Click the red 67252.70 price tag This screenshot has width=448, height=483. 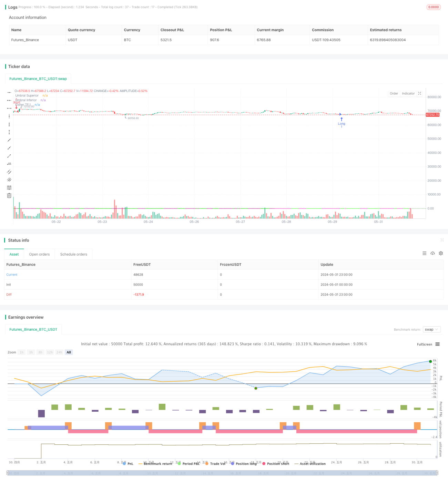(x=433, y=115)
